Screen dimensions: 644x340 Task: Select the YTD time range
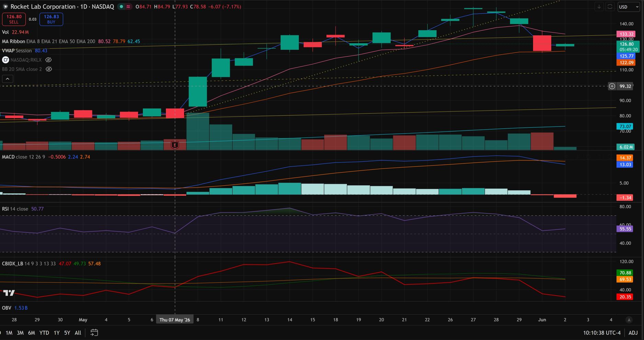tap(44, 332)
